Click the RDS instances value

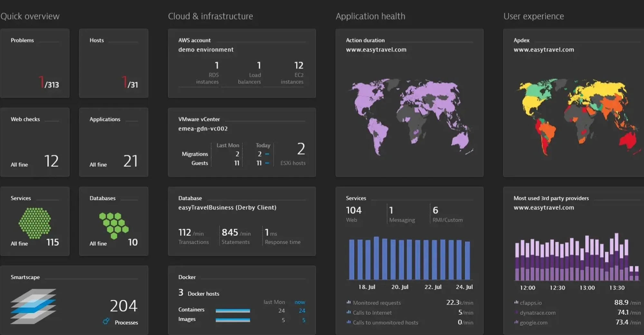click(x=217, y=65)
